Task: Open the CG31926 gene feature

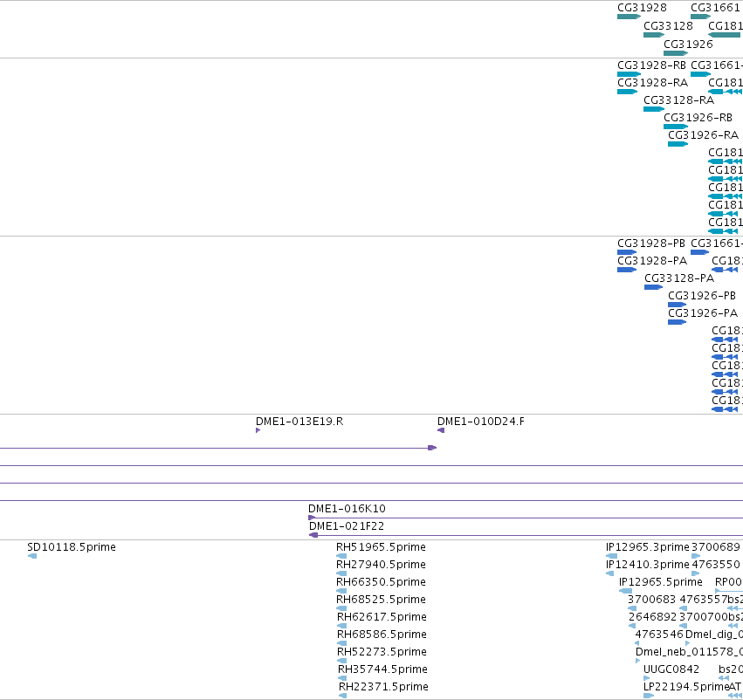Action: (676, 53)
